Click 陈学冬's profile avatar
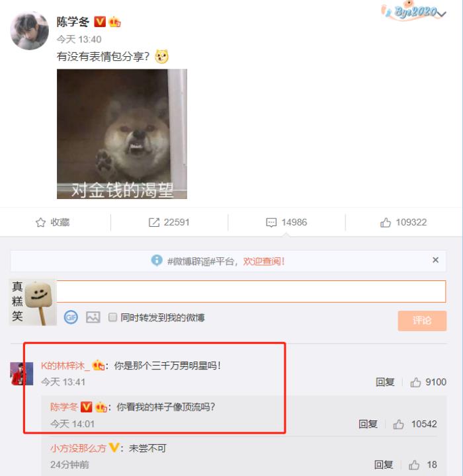 point(30,31)
